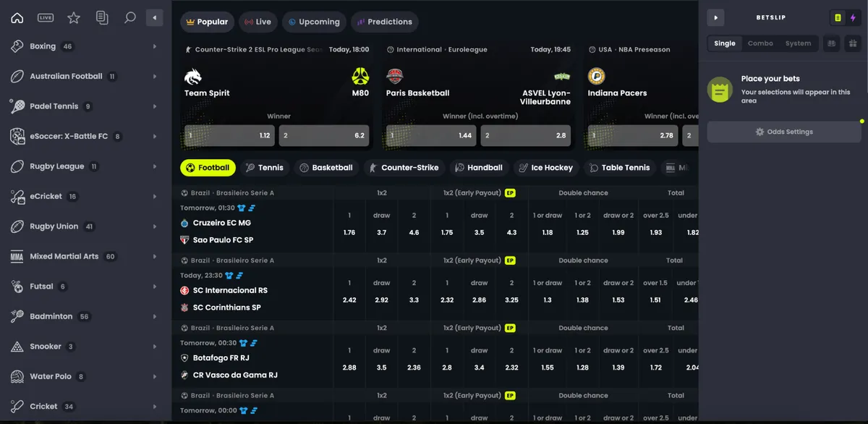Viewport: 868px width, 424px height.
Task: Open the bet history documents icon
Action: click(x=102, y=18)
